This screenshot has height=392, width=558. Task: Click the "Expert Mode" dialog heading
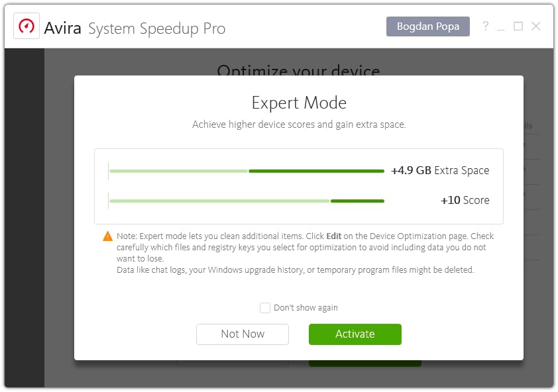[299, 103]
